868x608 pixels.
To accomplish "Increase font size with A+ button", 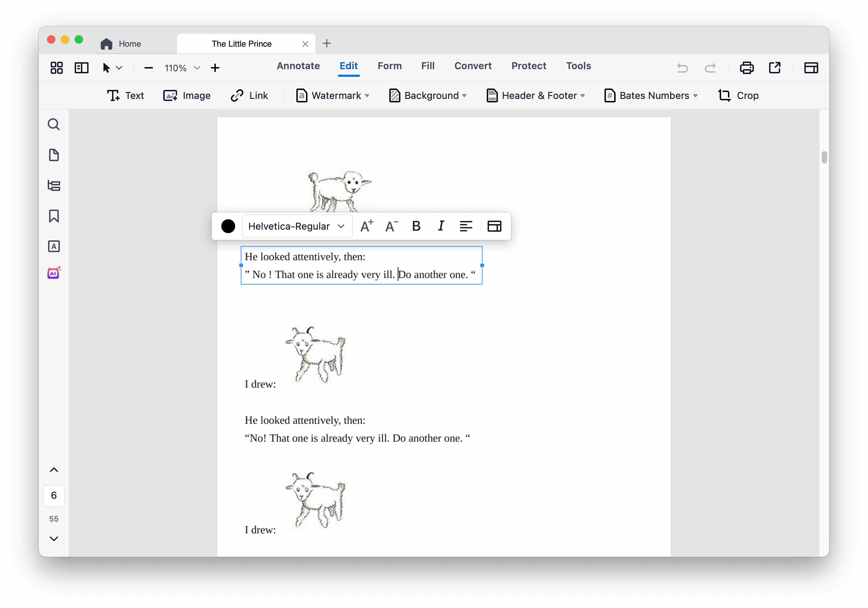I will [x=366, y=226].
